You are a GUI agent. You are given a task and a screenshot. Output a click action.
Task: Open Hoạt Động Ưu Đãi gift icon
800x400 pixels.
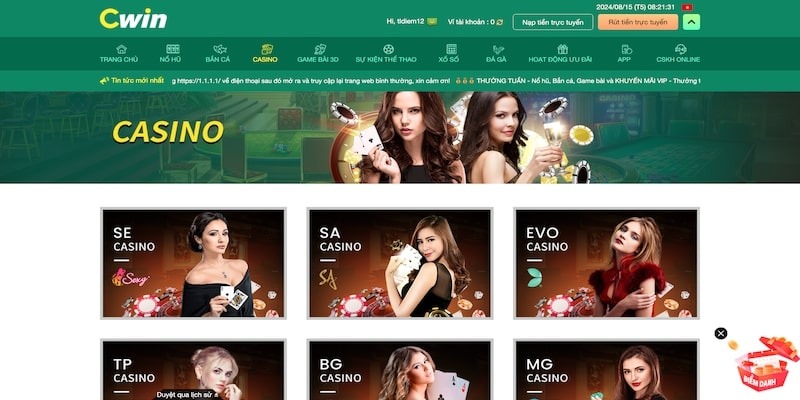[562, 49]
